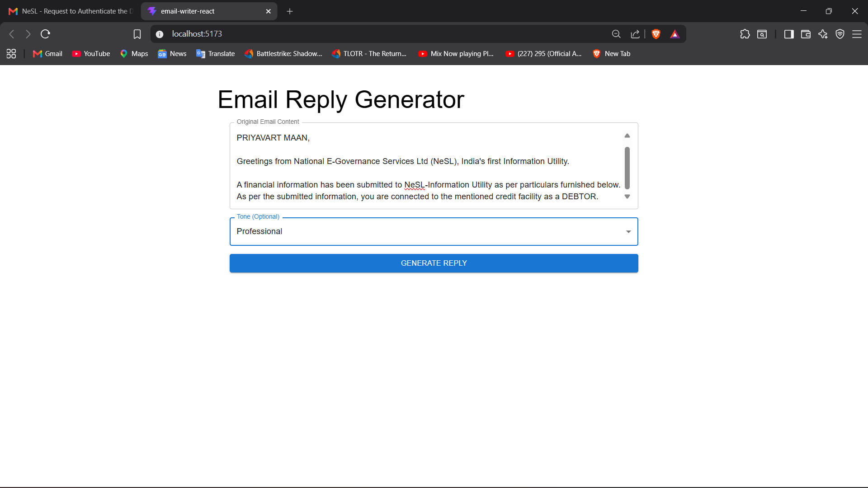Open Brave Rewards triangle icon

coord(675,34)
